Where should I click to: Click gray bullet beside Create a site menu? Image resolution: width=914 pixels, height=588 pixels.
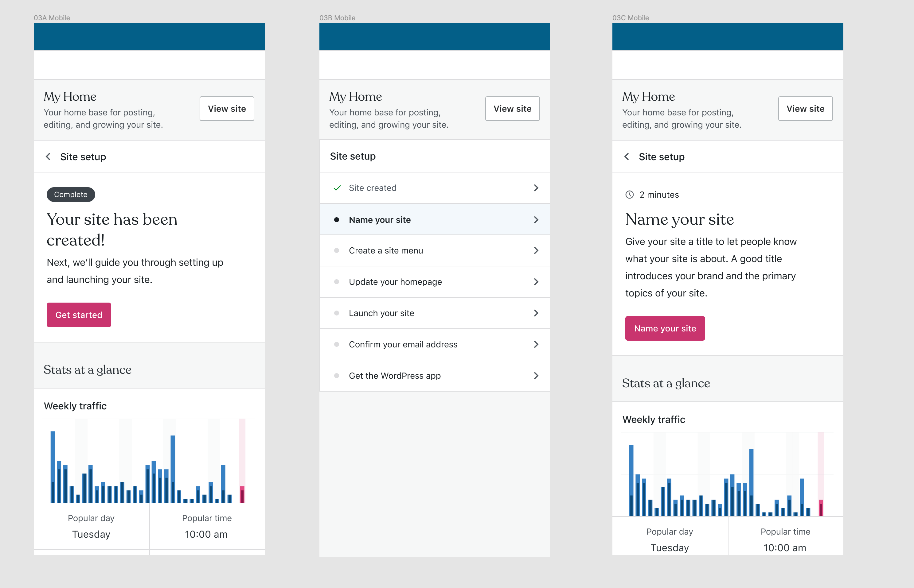coord(337,250)
